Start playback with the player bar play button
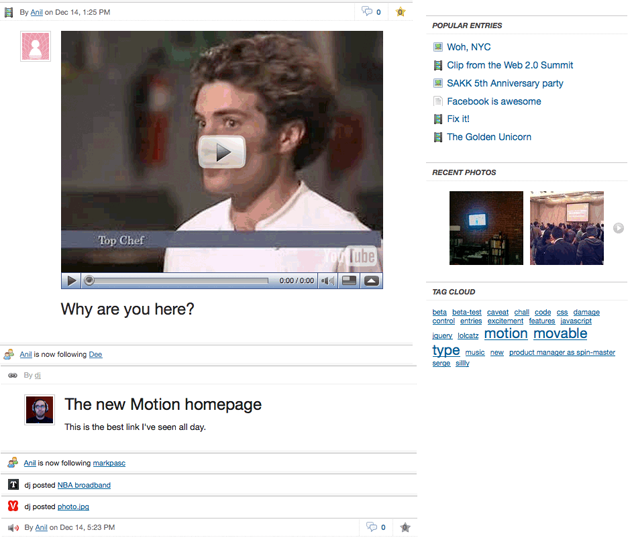The width and height of the screenshot is (630, 540). click(72, 281)
